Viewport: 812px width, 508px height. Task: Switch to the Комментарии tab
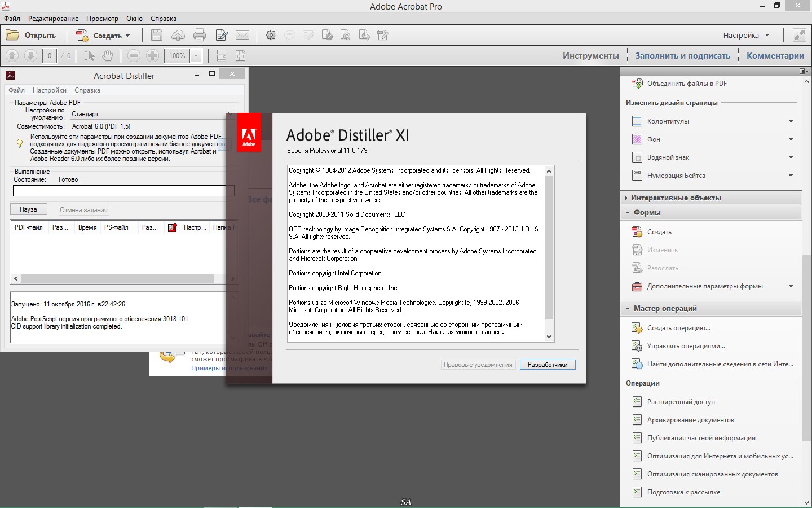(775, 56)
